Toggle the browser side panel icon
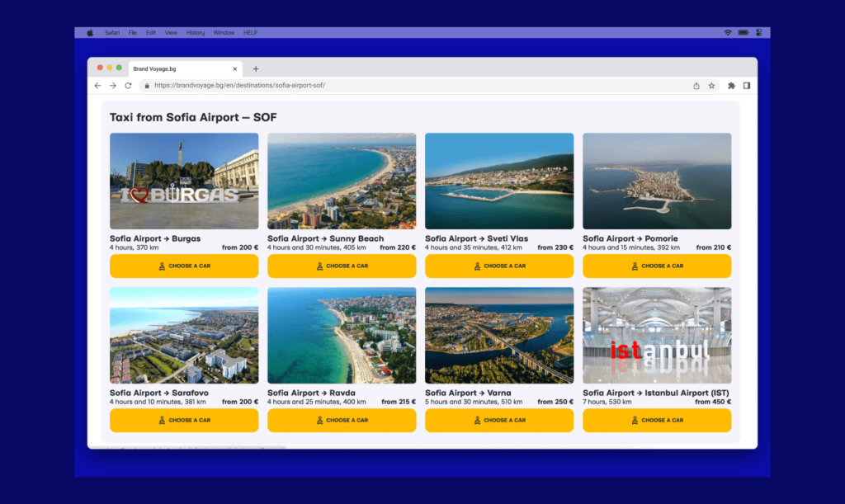 pos(746,85)
